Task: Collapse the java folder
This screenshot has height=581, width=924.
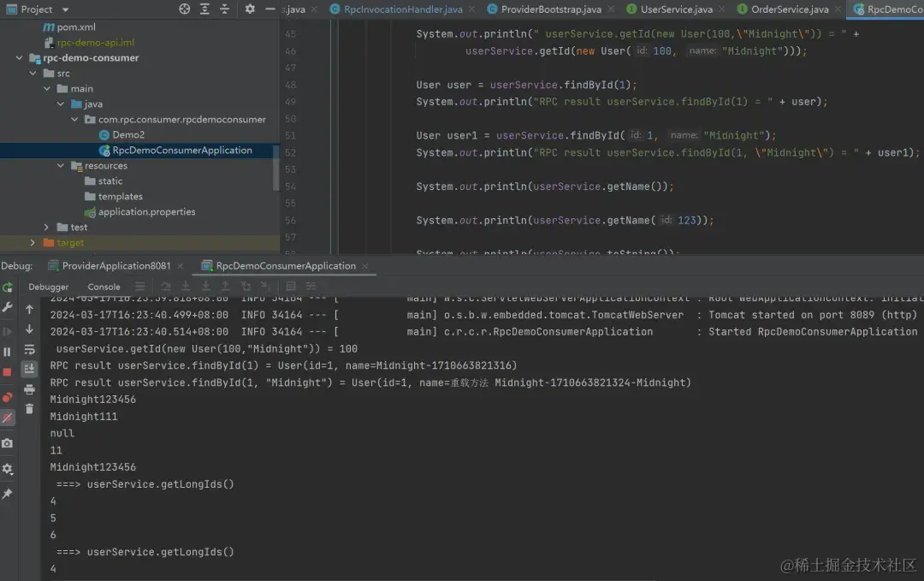Action: pos(61,104)
